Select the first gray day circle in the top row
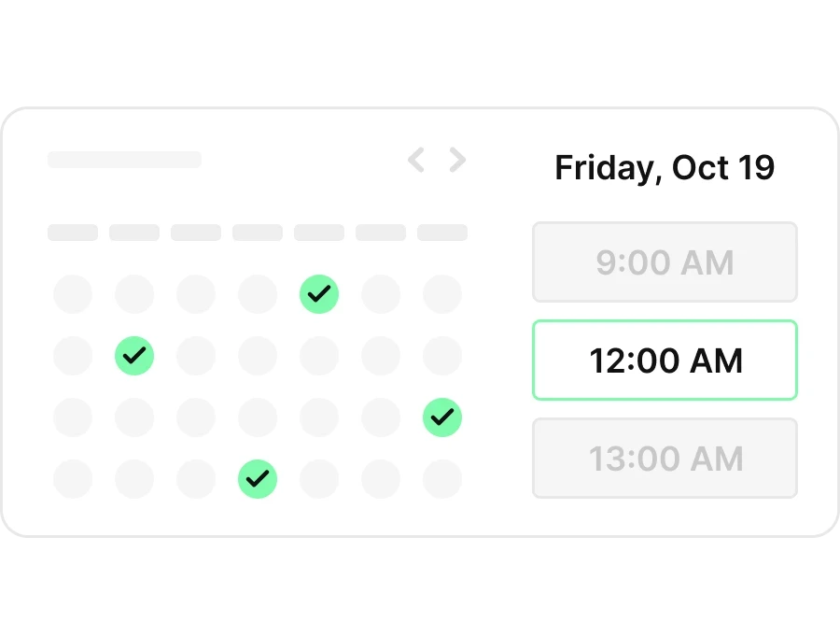The image size is (840, 622). [x=73, y=294]
